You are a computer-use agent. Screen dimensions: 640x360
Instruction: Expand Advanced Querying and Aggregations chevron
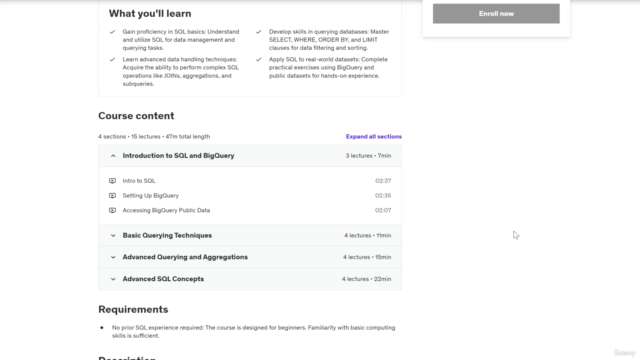113,257
